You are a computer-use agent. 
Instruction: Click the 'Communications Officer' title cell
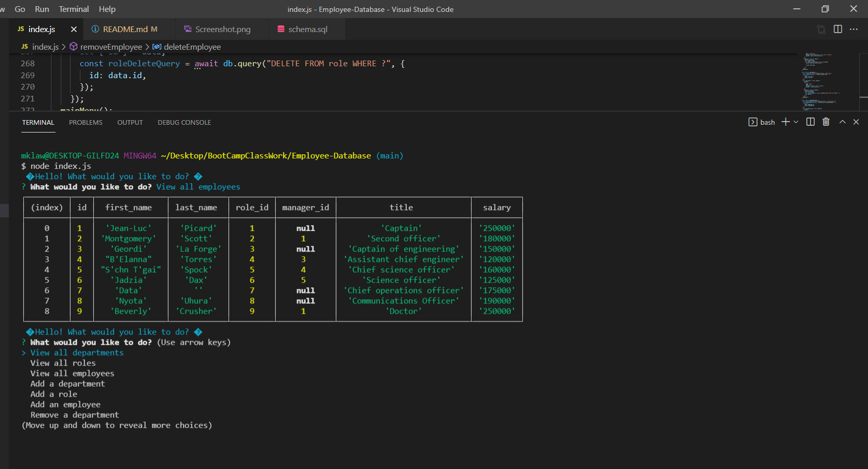[x=404, y=301]
